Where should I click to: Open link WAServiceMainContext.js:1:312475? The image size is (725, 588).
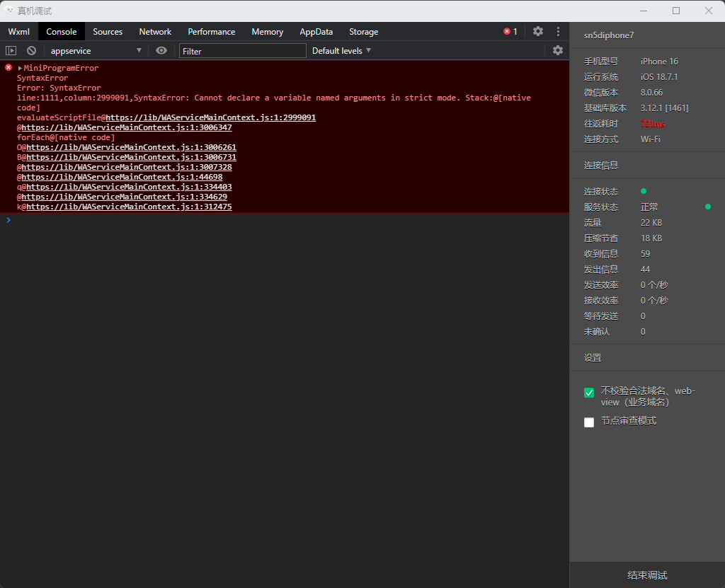coord(129,207)
